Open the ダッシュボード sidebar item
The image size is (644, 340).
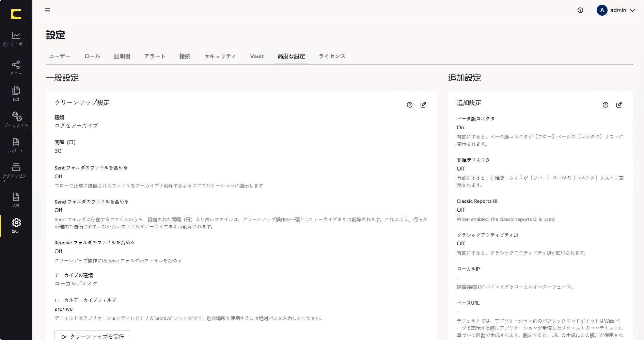(x=16, y=40)
